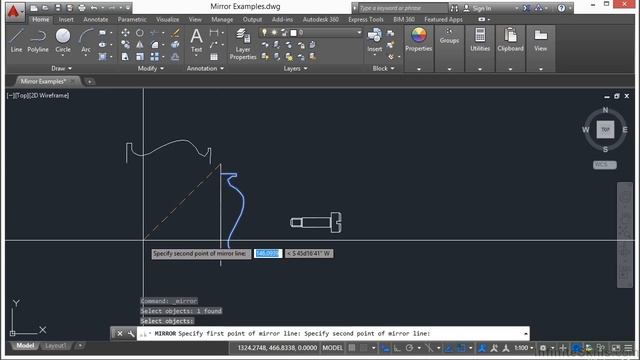
Task: Select the Line tool
Action: pos(16,40)
